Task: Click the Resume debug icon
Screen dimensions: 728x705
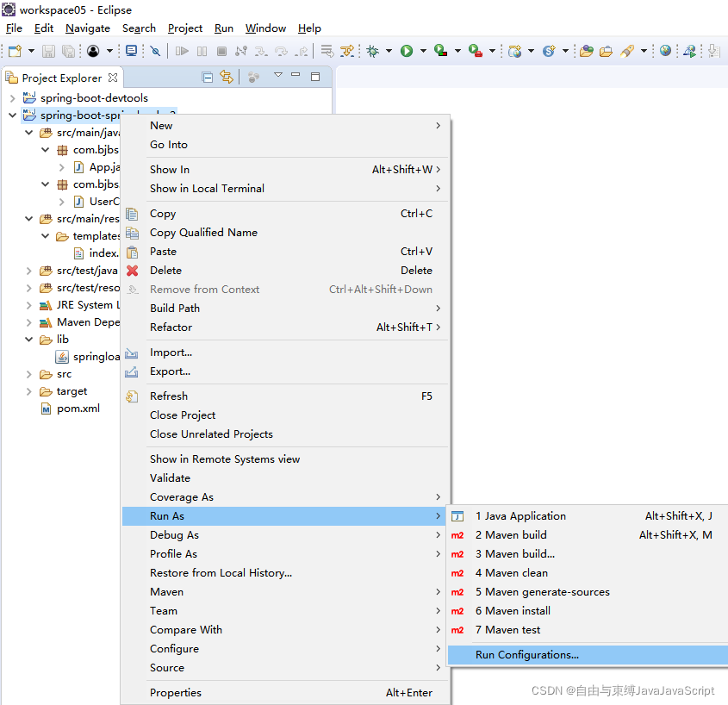Action: coord(182,51)
